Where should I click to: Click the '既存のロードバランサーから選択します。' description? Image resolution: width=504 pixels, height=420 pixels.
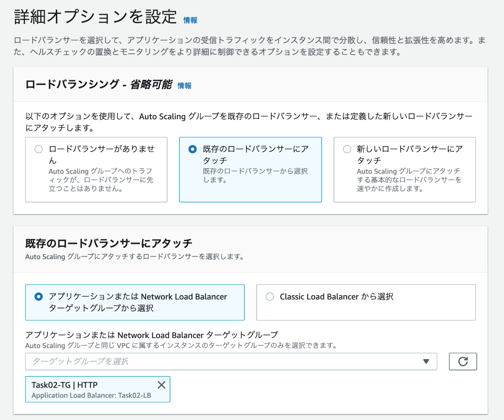pos(255,176)
